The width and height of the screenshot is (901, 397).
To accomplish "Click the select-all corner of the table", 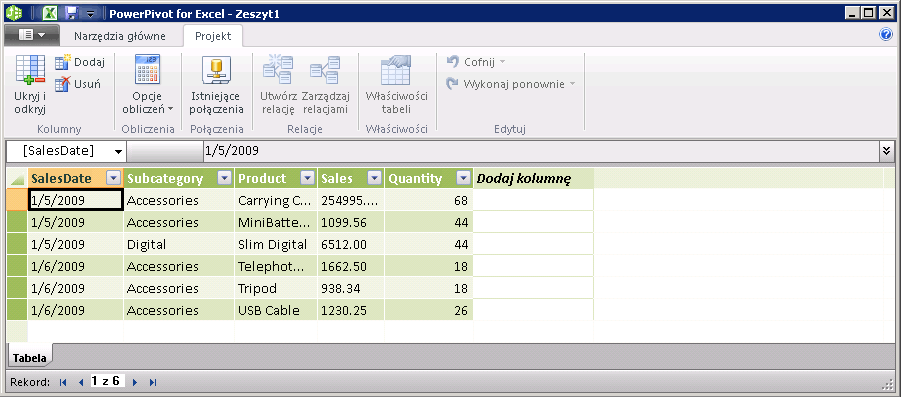I will [17, 179].
